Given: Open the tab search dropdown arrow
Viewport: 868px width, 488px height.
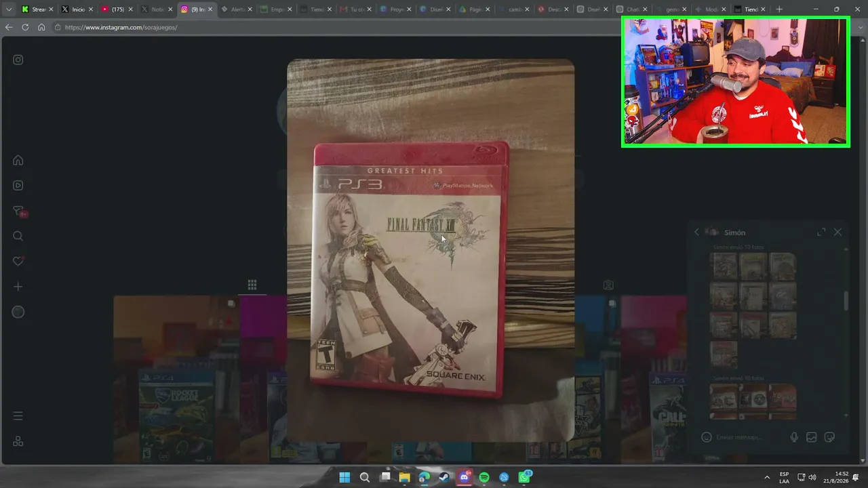Looking at the screenshot, I should [9, 9].
